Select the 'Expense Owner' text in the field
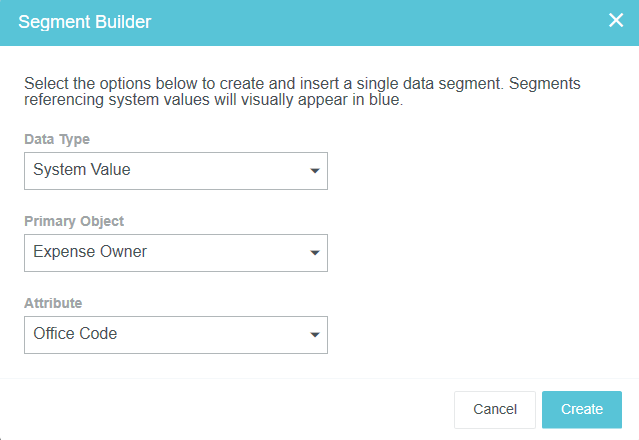Viewport: 639px width, 440px height. click(90, 252)
